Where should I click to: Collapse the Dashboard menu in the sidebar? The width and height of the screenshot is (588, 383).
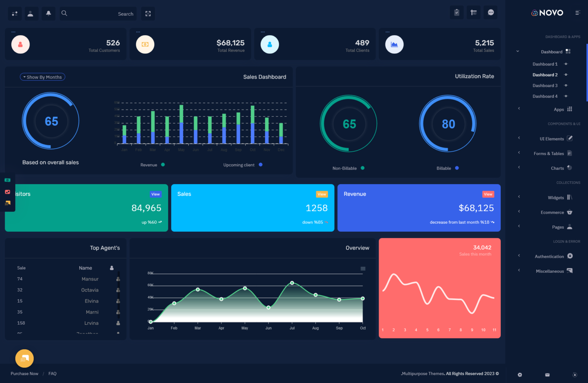pyautogui.click(x=518, y=51)
